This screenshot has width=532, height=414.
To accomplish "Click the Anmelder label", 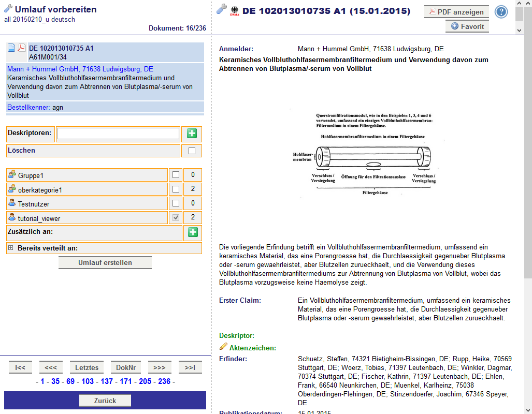I will click(236, 49).
